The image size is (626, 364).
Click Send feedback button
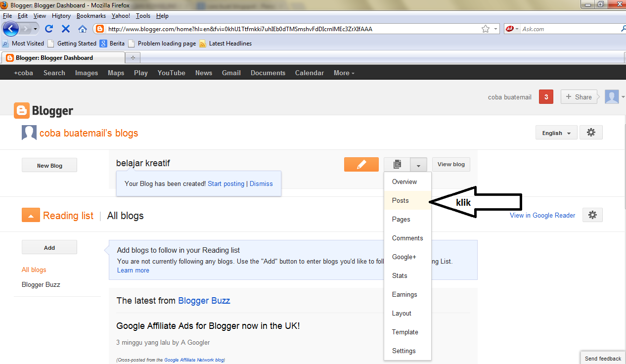[x=603, y=359]
